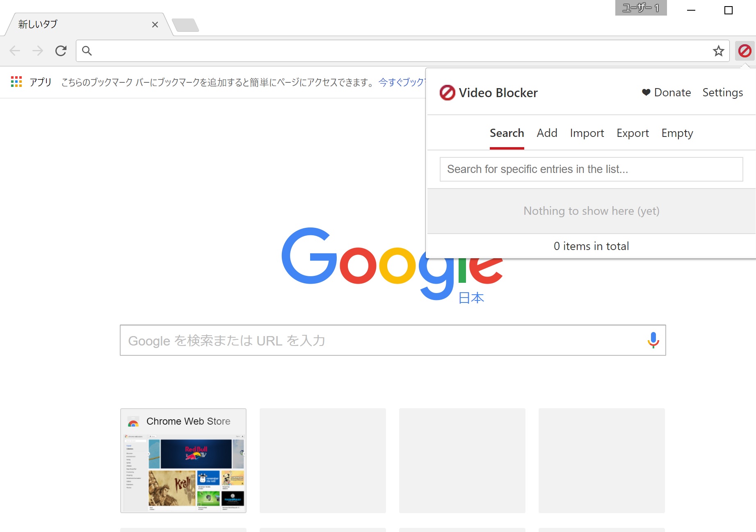This screenshot has width=756, height=532.
Task: Go forward with the right arrow icon
Action: tap(38, 51)
